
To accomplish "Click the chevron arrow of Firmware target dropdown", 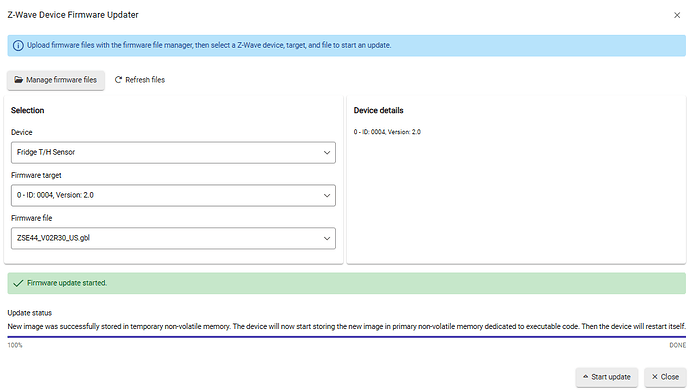I will (x=327, y=195).
